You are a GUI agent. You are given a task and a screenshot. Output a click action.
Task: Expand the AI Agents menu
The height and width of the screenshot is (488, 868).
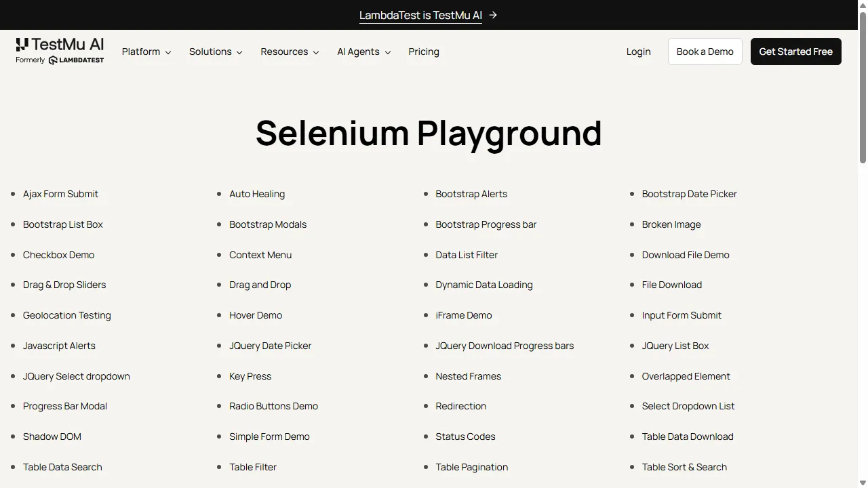[x=364, y=52]
